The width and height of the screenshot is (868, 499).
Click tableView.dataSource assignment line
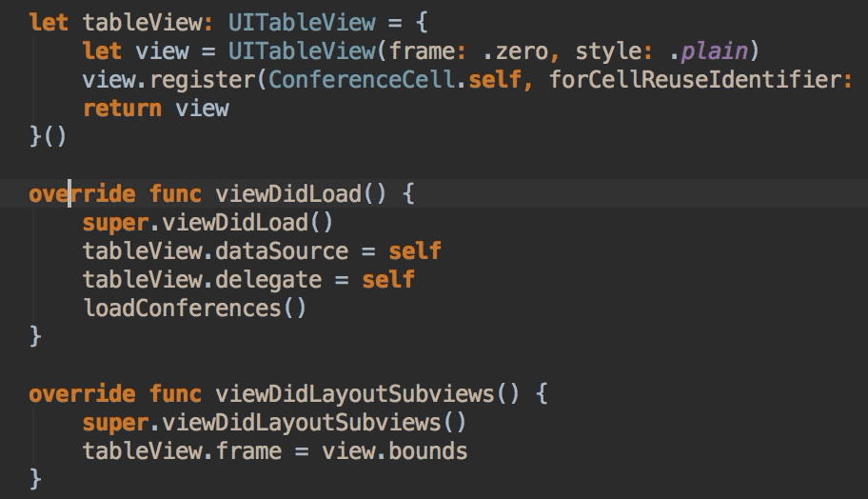pos(262,251)
